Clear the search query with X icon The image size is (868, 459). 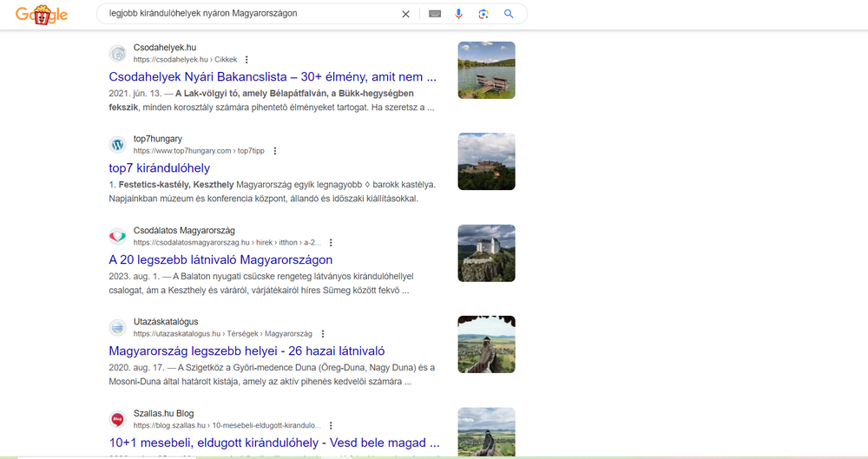(405, 14)
